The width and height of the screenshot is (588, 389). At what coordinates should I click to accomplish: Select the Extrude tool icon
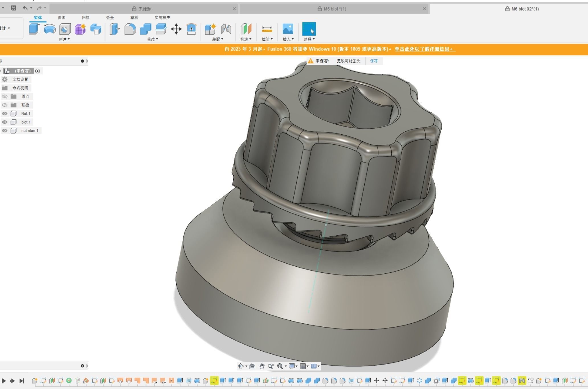click(x=34, y=29)
